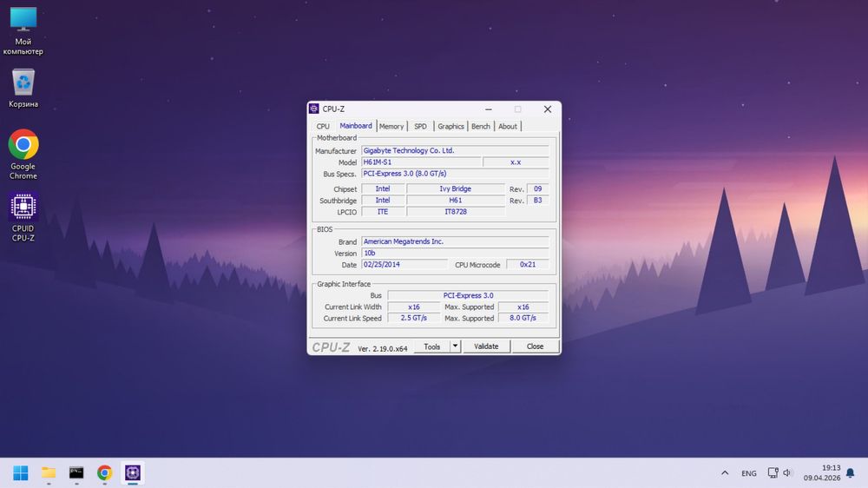This screenshot has width=868, height=488.
Task: Click the Current Link Speed 2.5 GT/s value
Action: [413, 319]
